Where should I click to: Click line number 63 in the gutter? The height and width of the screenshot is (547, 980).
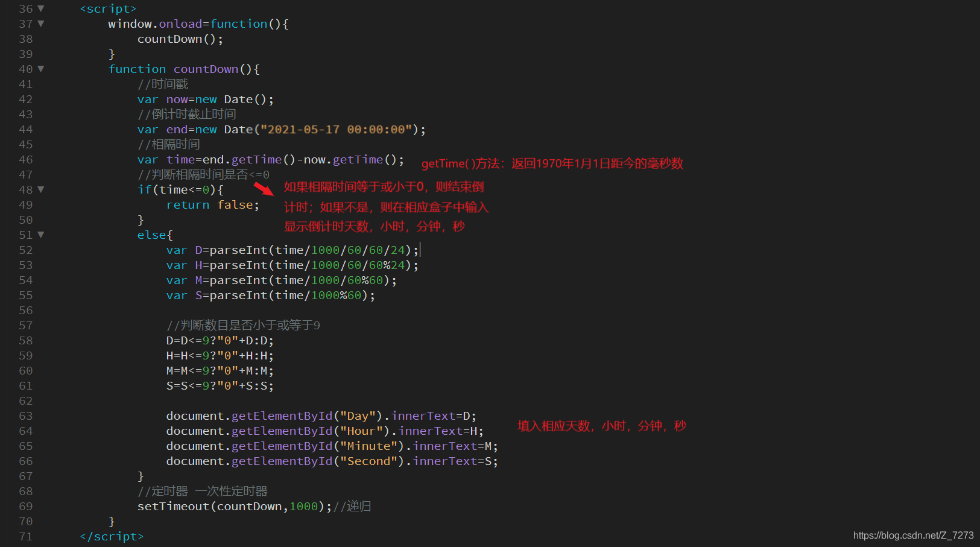coord(26,416)
